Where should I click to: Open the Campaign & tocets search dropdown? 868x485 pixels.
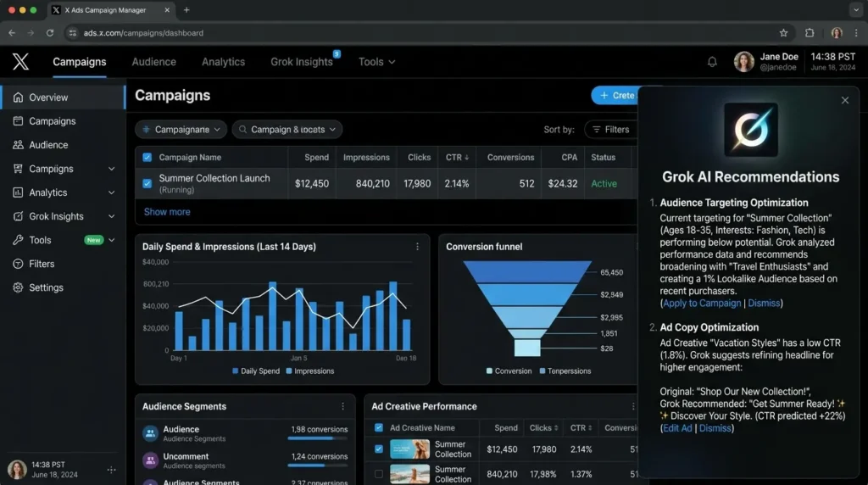coord(287,130)
